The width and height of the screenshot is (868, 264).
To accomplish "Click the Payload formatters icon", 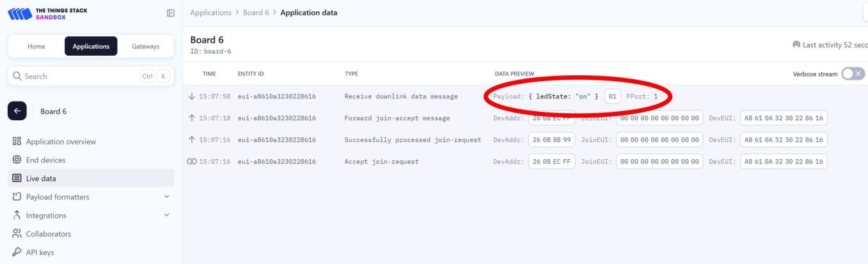I will tap(17, 197).
